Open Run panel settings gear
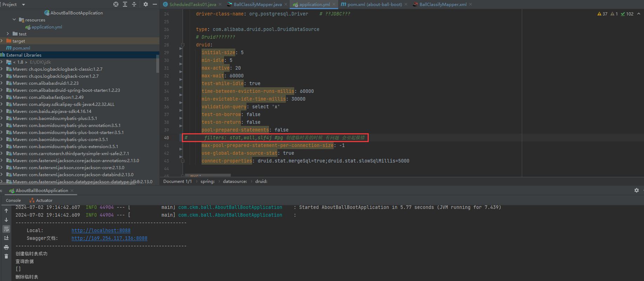Screen dimensions: 644x281 [x=637, y=190]
